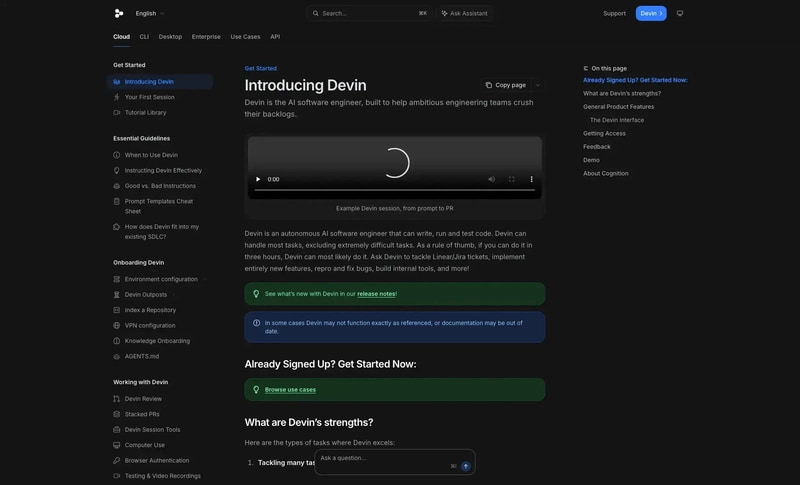Open the Stacked PRs page

pyautogui.click(x=142, y=414)
